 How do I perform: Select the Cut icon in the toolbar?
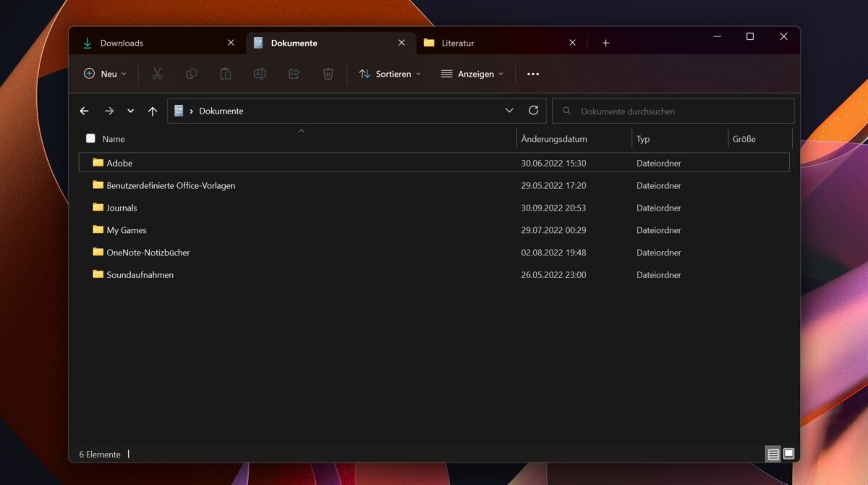(x=157, y=73)
